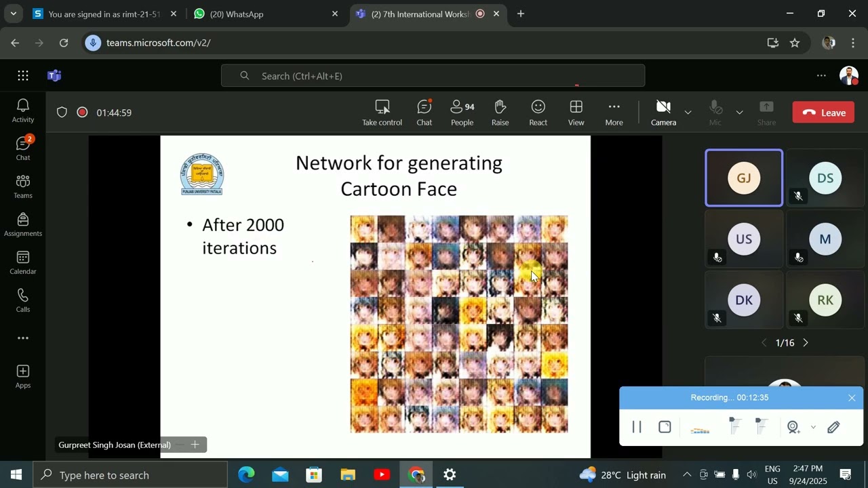Open the weather widget 28°C Light rain
868x488 pixels.
(623, 475)
